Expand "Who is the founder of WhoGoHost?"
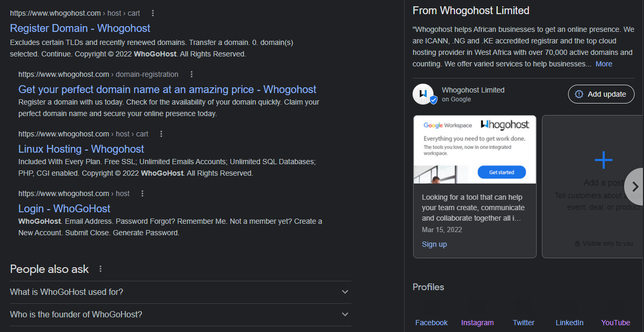The height and width of the screenshot is (332, 644). tap(345, 314)
